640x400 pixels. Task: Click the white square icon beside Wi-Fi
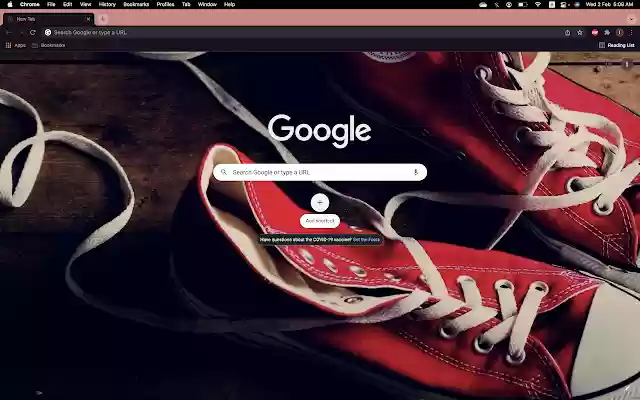[552, 4]
